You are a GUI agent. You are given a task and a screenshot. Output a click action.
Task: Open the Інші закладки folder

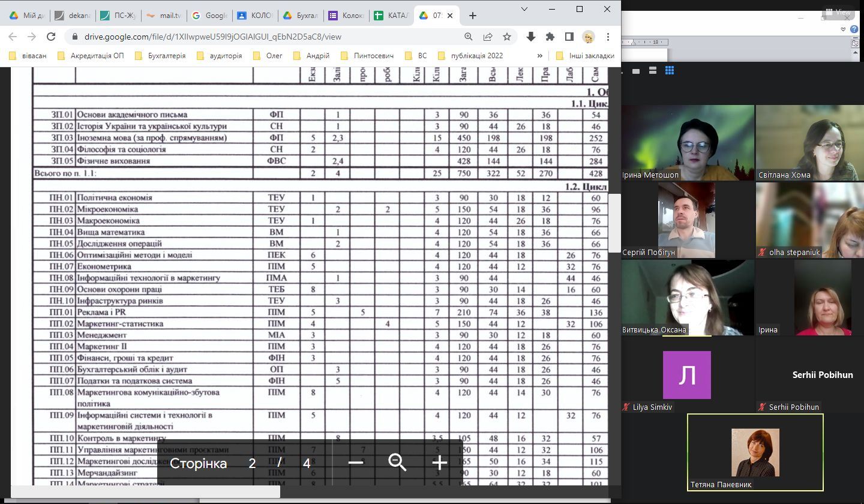pos(585,56)
